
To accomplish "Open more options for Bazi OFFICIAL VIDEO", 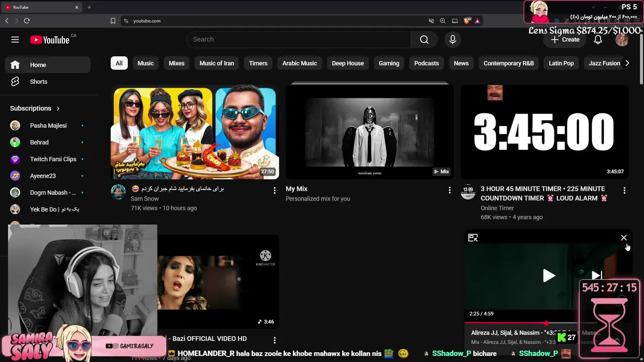I will point(274,340).
